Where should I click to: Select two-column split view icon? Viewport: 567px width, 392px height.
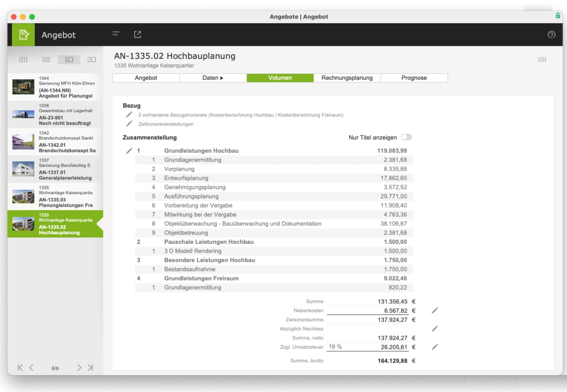click(x=92, y=59)
